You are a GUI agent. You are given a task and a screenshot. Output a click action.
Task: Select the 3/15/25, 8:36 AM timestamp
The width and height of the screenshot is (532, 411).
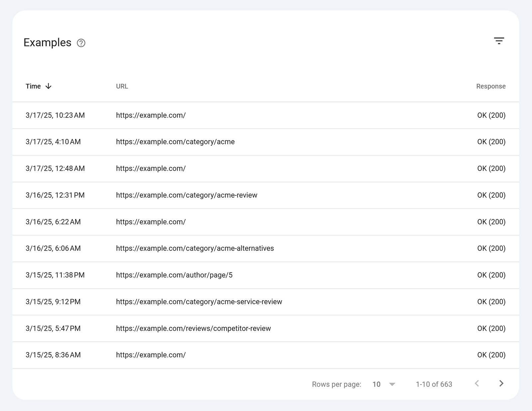[x=53, y=355]
